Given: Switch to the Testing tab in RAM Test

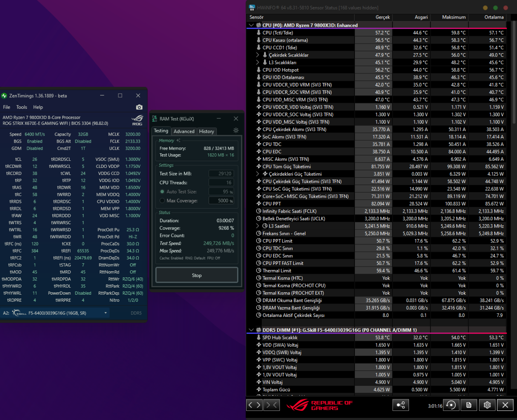Looking at the screenshot, I should (161, 131).
